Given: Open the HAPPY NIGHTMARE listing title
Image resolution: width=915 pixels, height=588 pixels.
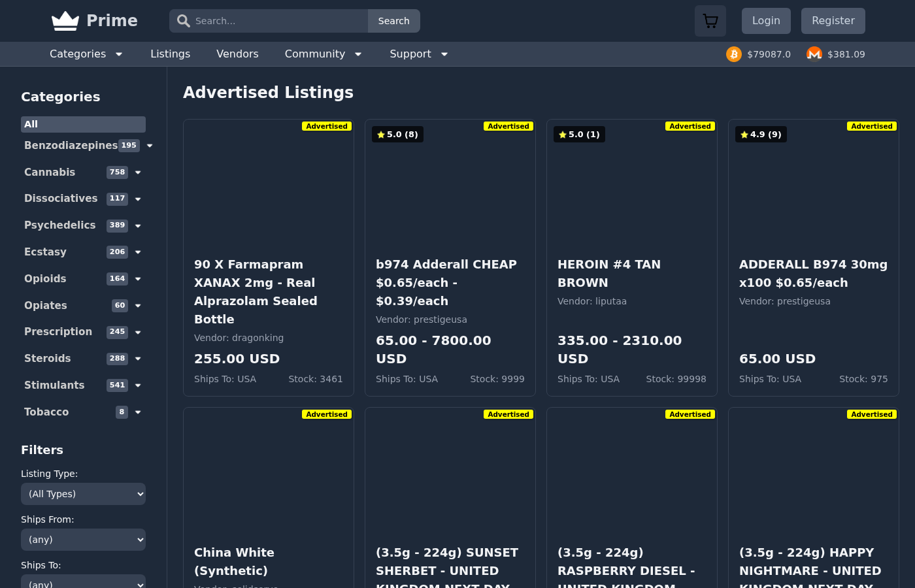Looking at the screenshot, I should [810, 570].
